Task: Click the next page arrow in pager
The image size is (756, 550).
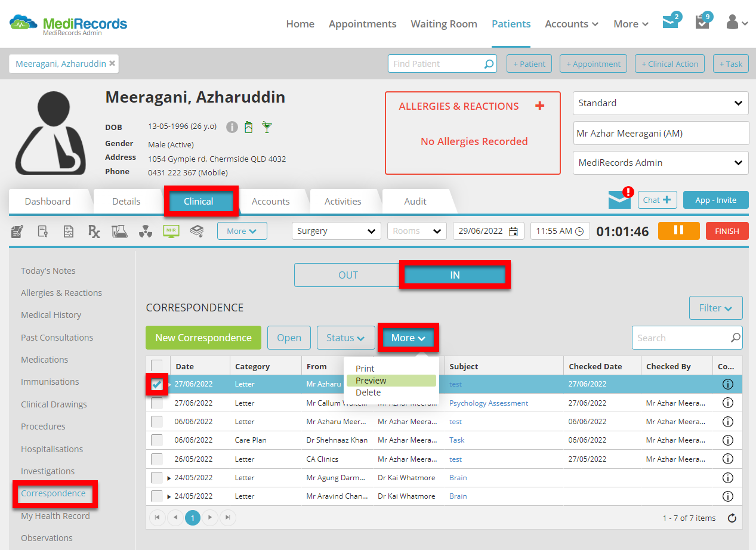Action: (209, 518)
